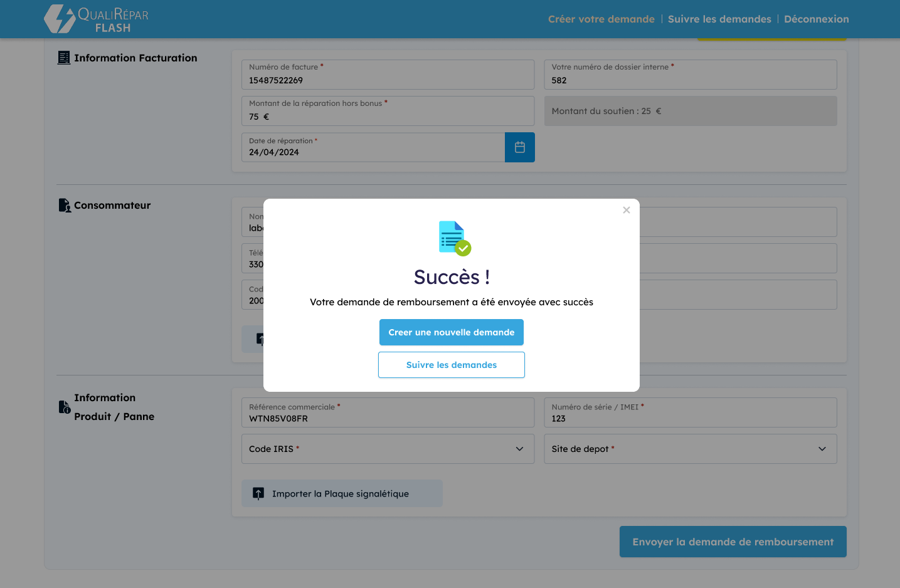Click the Information Facturation section icon

pos(64,58)
